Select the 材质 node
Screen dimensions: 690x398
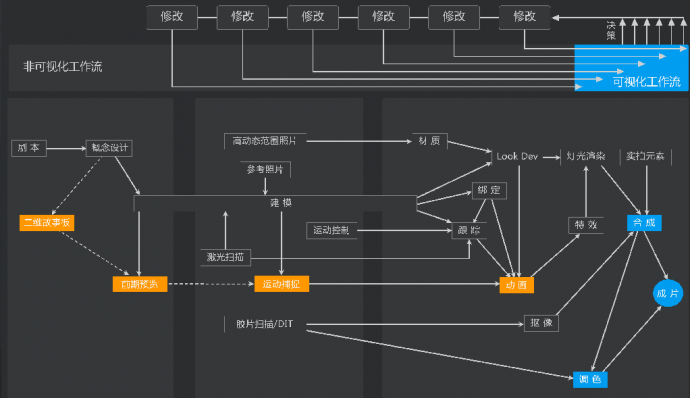[429, 141]
